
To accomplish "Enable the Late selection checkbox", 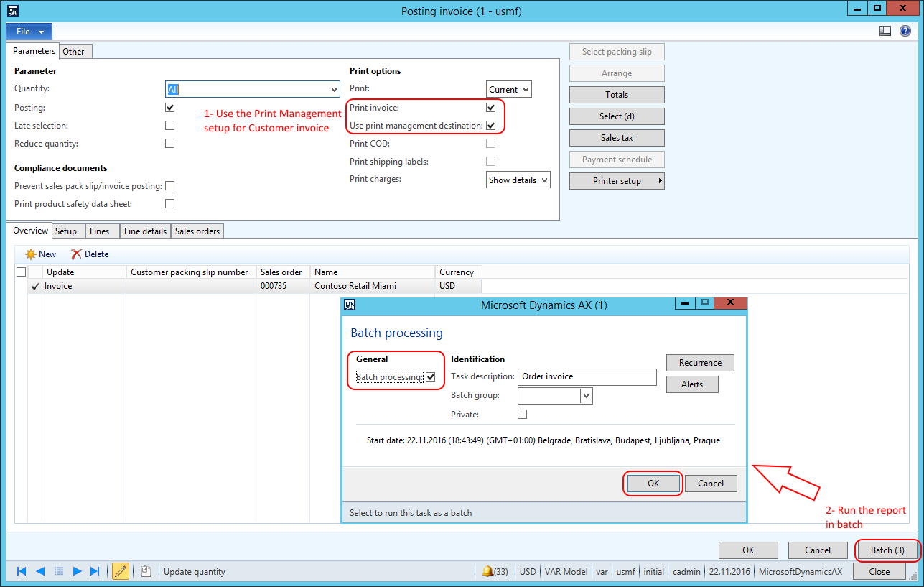I will pos(169,126).
